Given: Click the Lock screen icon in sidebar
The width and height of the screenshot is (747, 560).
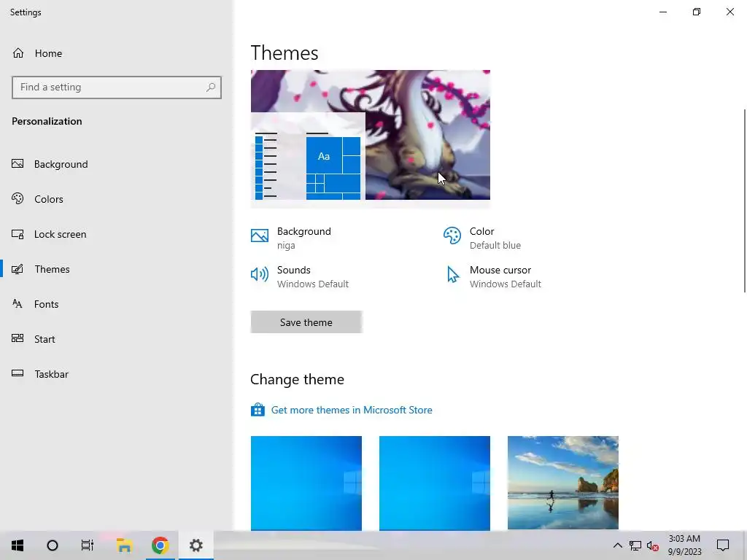Looking at the screenshot, I should [18, 234].
